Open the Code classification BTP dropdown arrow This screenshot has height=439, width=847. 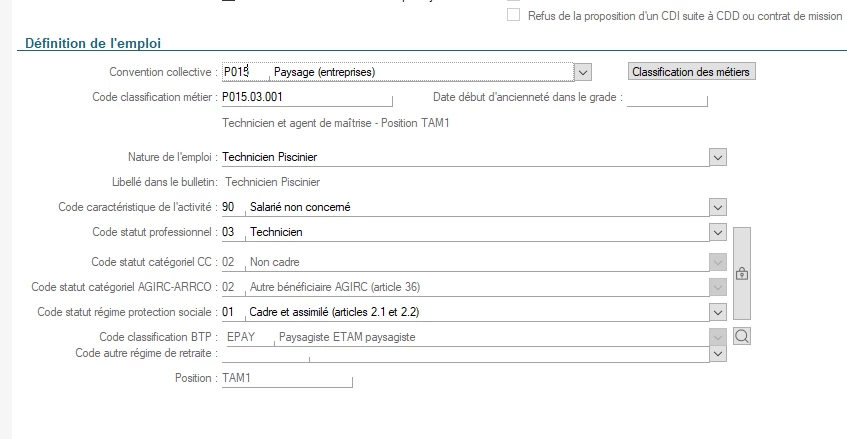click(717, 337)
